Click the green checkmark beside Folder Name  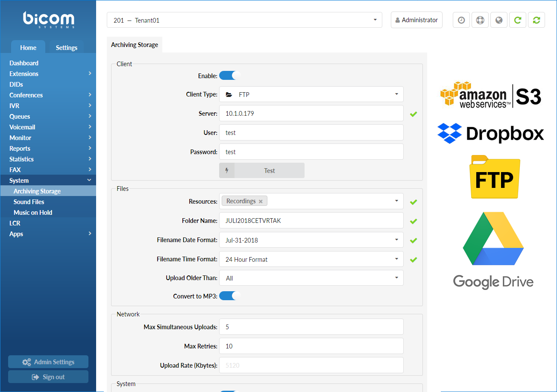tap(413, 221)
